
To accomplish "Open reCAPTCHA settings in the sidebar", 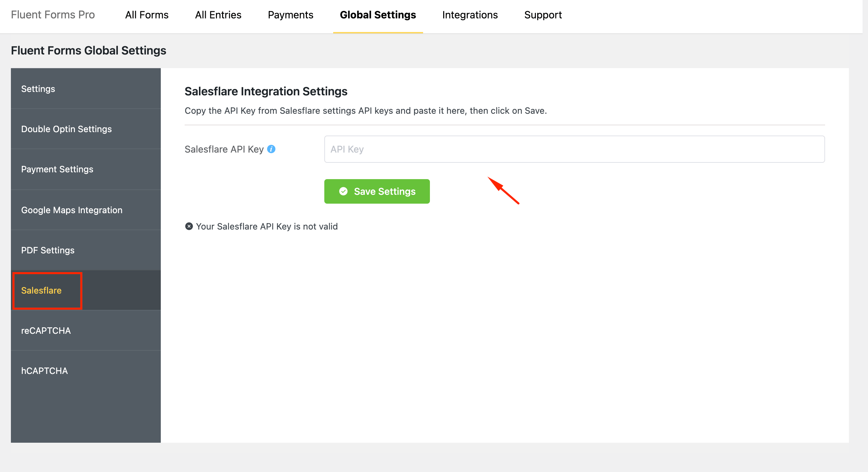I will click(x=86, y=330).
